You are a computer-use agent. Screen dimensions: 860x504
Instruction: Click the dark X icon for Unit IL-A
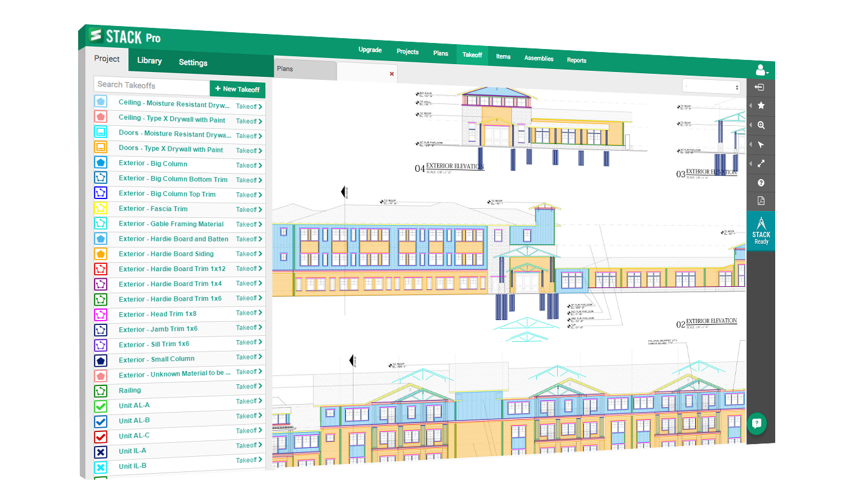pyautogui.click(x=101, y=452)
